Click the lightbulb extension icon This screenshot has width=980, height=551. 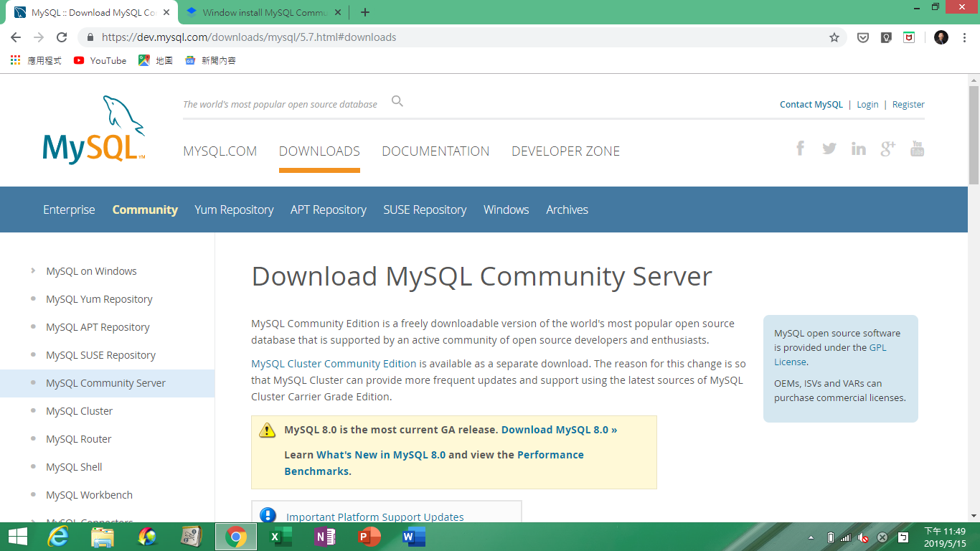[x=886, y=37]
